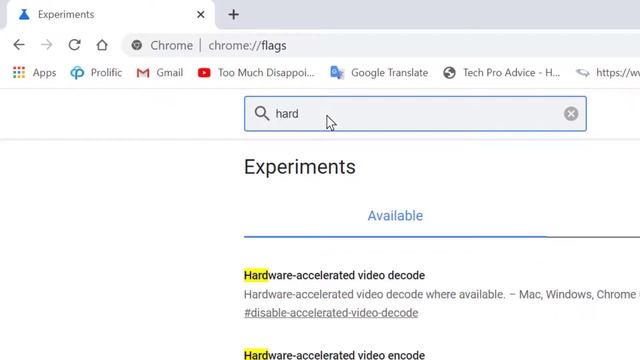This screenshot has width=640, height=360.
Task: Reload the chrome://flags page
Action: [x=74, y=45]
